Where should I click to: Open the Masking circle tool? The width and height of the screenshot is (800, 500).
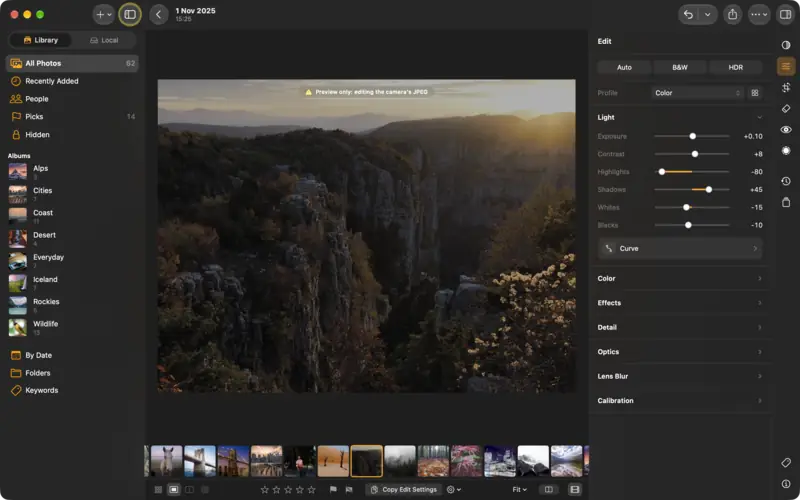[786, 151]
